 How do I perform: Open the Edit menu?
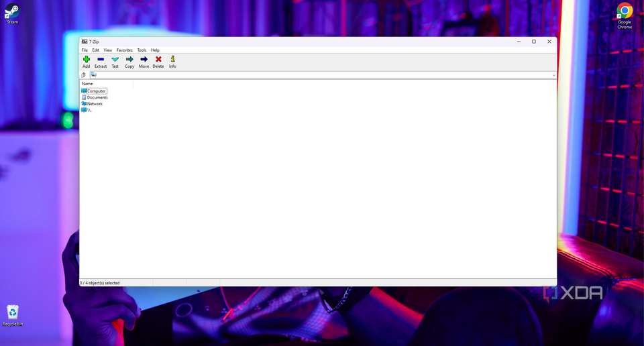[96, 50]
